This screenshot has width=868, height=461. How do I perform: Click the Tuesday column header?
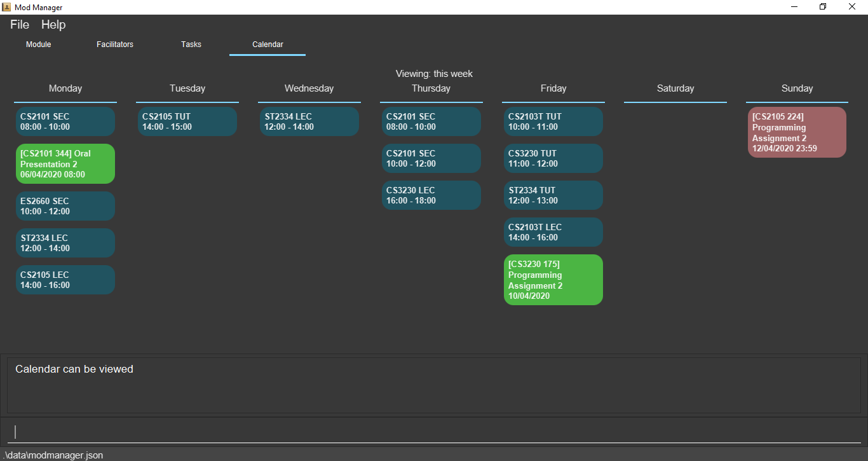187,88
